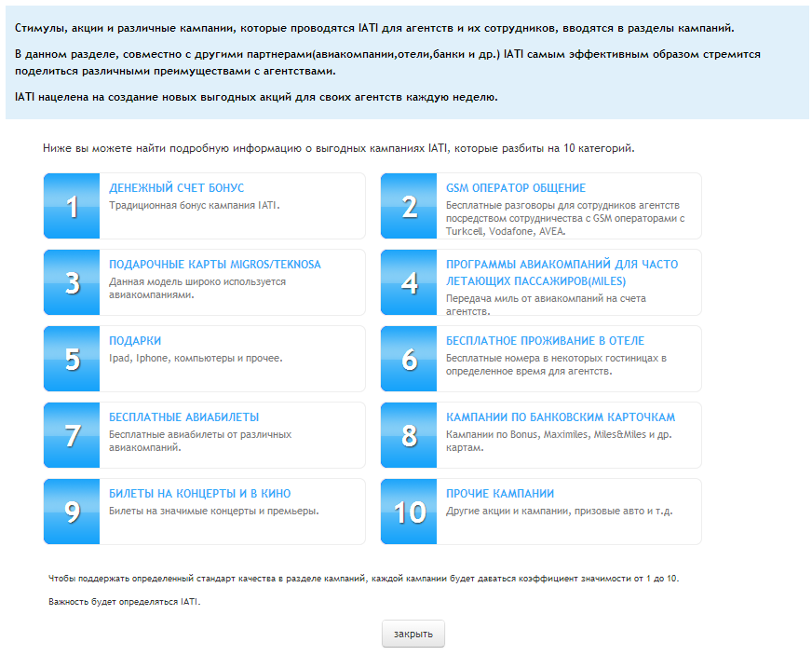This screenshot has width=812, height=669.
Task: Open the GSM ОПЕРАТОР ОБЩЕНИЕ link
Action: click(x=516, y=188)
